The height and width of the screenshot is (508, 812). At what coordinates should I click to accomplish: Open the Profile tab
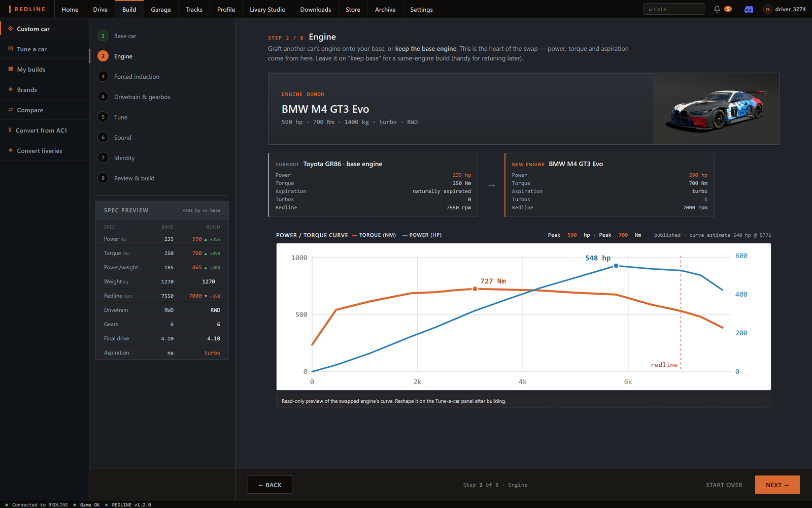[226, 9]
